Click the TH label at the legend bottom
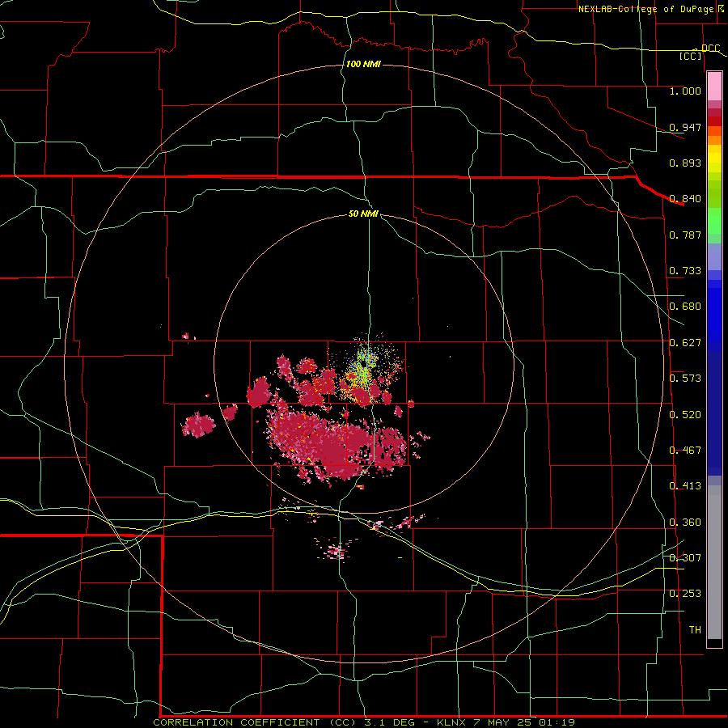Image resolution: width=728 pixels, height=728 pixels. point(695,630)
